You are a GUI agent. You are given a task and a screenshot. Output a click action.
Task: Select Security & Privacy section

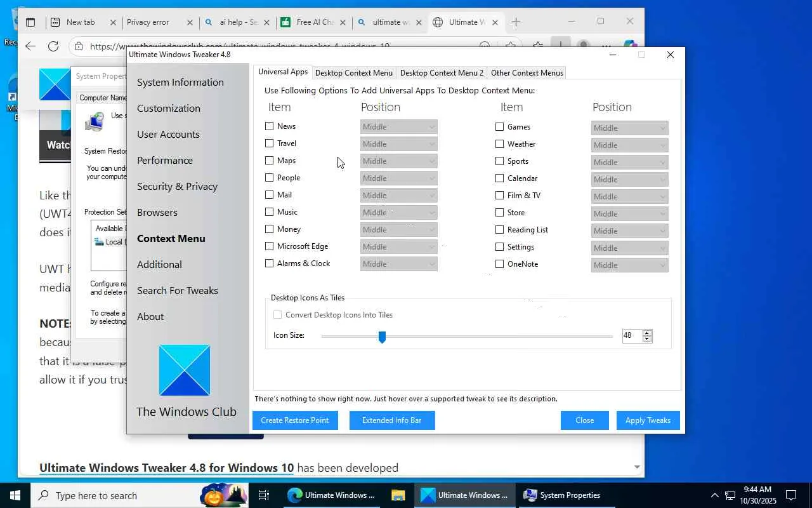point(177,187)
